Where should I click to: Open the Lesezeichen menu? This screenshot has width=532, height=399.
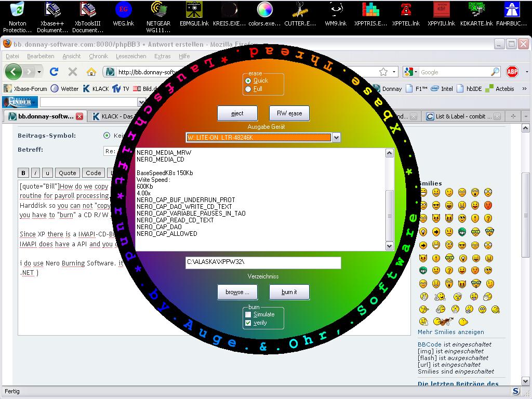[x=130, y=56]
